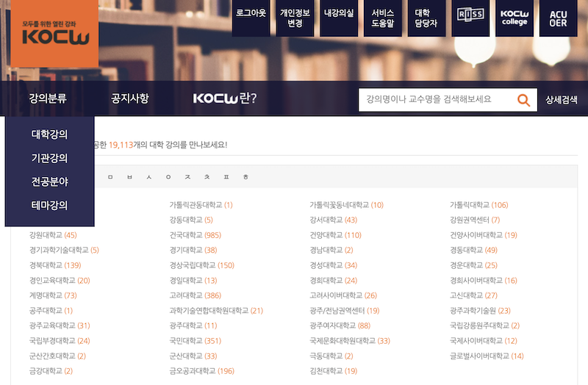Image resolution: width=588 pixels, height=385 pixels.
Task: Filter by consonant ㅊ
Action: point(207,177)
